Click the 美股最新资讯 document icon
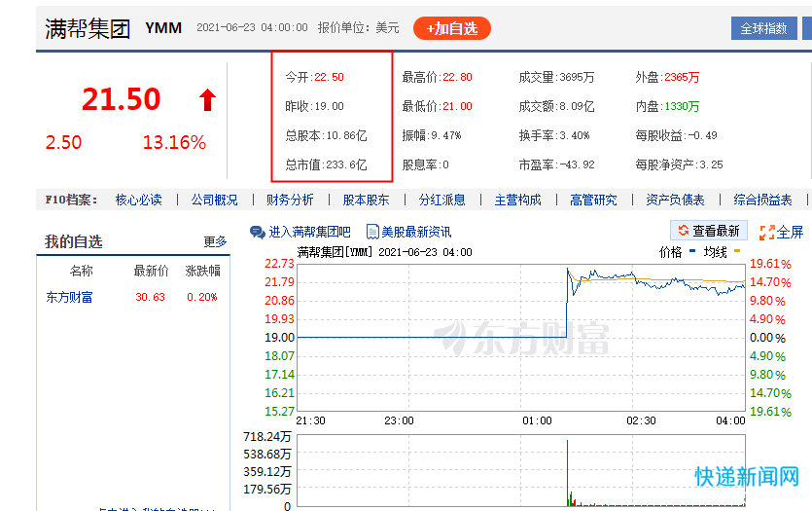 click(372, 232)
